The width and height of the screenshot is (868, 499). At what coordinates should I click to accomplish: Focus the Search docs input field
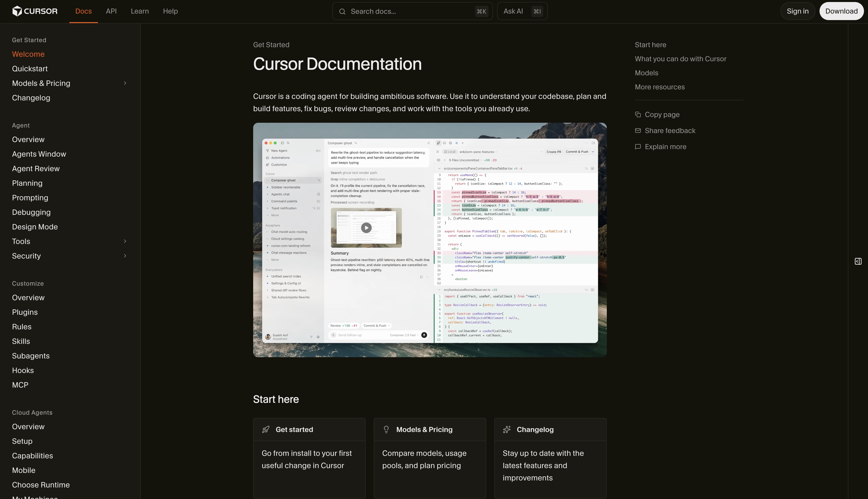412,11
